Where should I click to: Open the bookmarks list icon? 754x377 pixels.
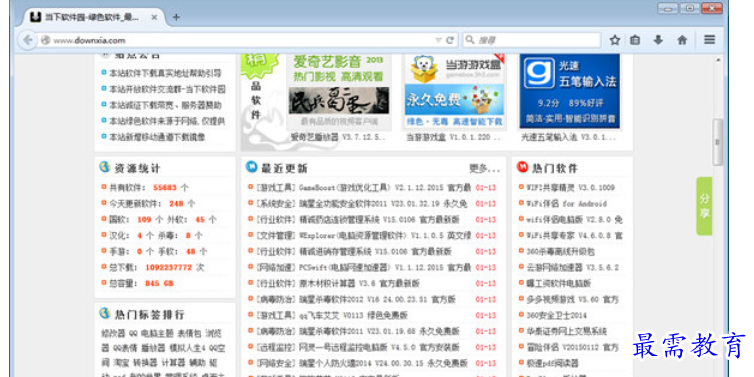(635, 40)
